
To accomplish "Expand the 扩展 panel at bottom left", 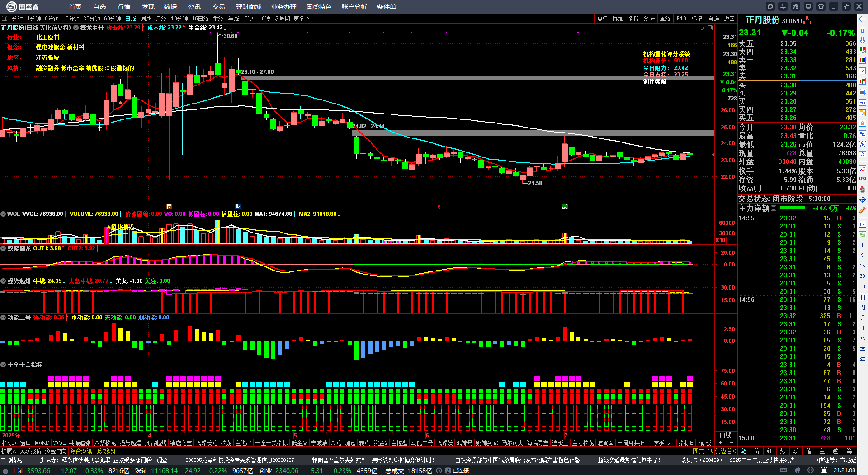I will 9,451.
